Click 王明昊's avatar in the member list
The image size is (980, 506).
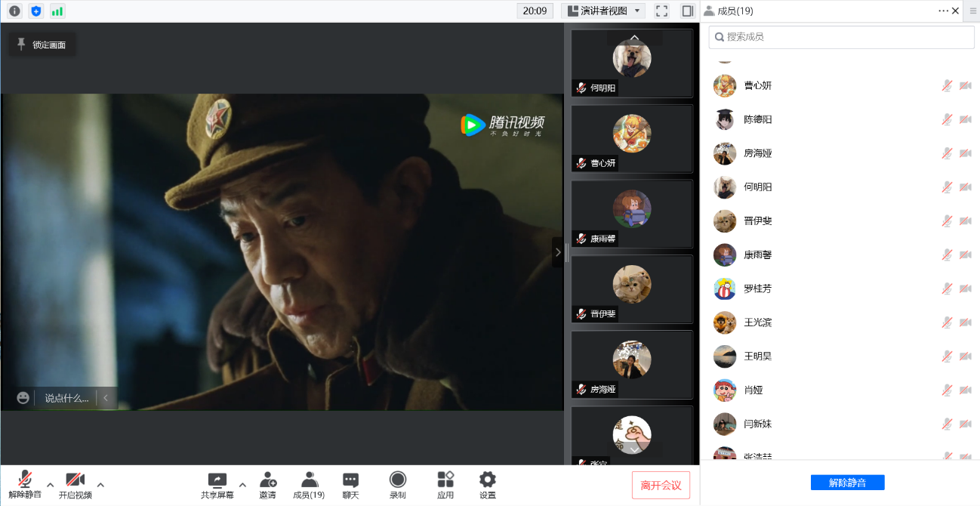(725, 356)
